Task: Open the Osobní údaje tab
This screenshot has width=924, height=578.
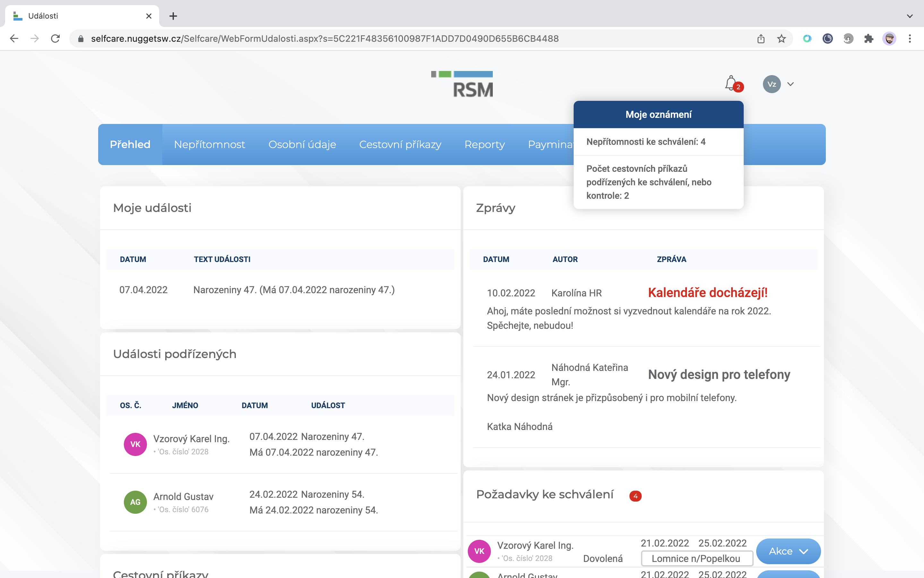Action: click(x=303, y=144)
